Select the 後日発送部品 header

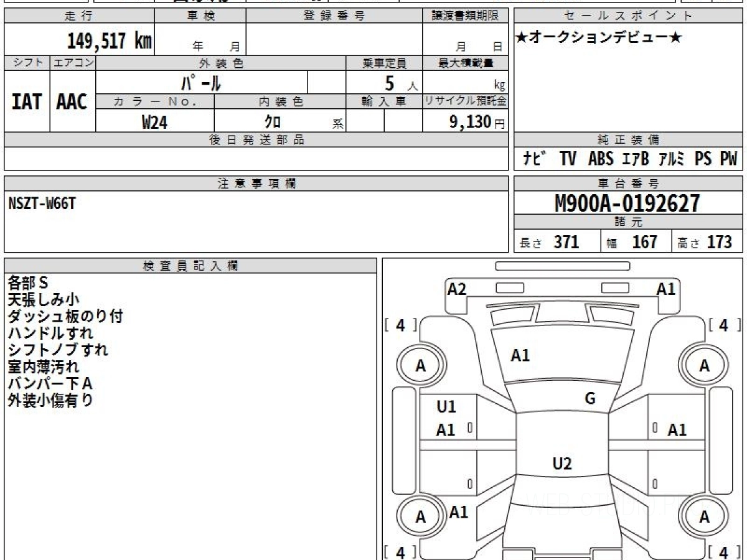pos(256,140)
